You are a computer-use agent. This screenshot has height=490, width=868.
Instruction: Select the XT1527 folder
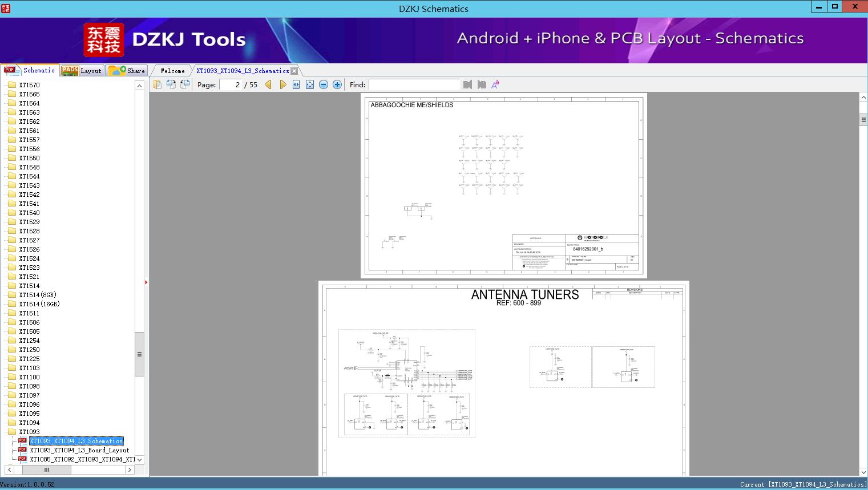tap(29, 240)
